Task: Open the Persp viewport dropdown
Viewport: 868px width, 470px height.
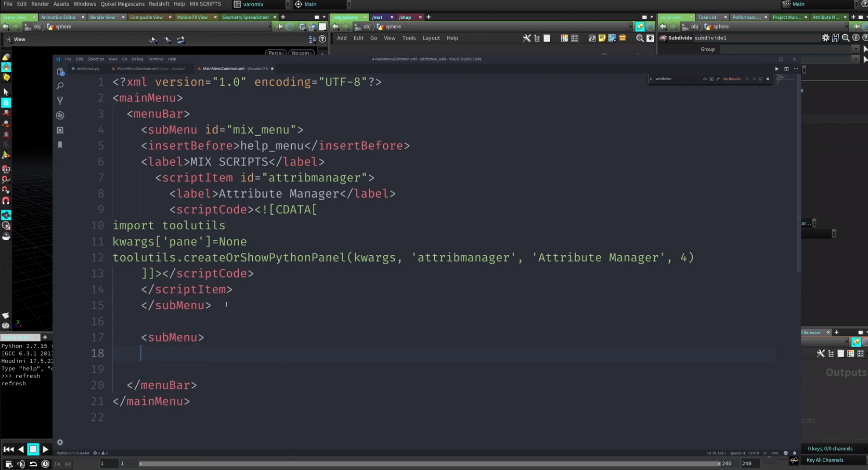Action: coord(276,53)
